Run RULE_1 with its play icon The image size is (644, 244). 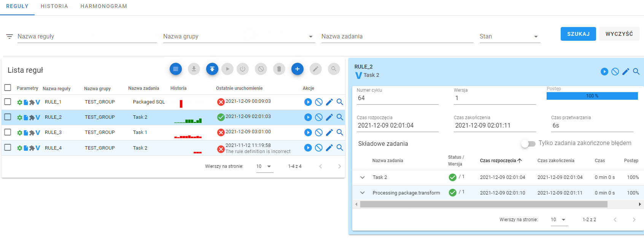(308, 102)
